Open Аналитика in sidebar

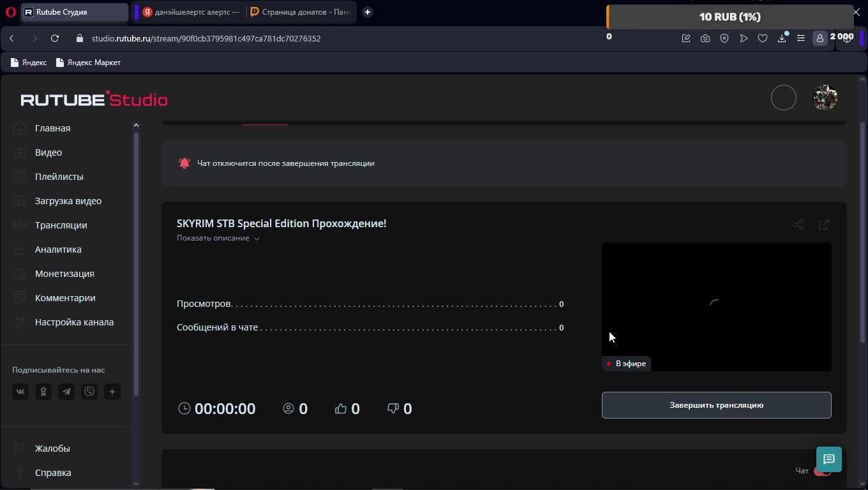pos(58,249)
